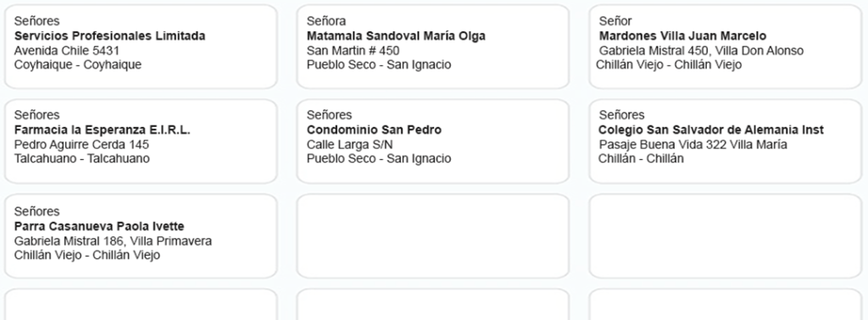
Task: Click the address Avenida Chile 5431
Action: (x=66, y=51)
